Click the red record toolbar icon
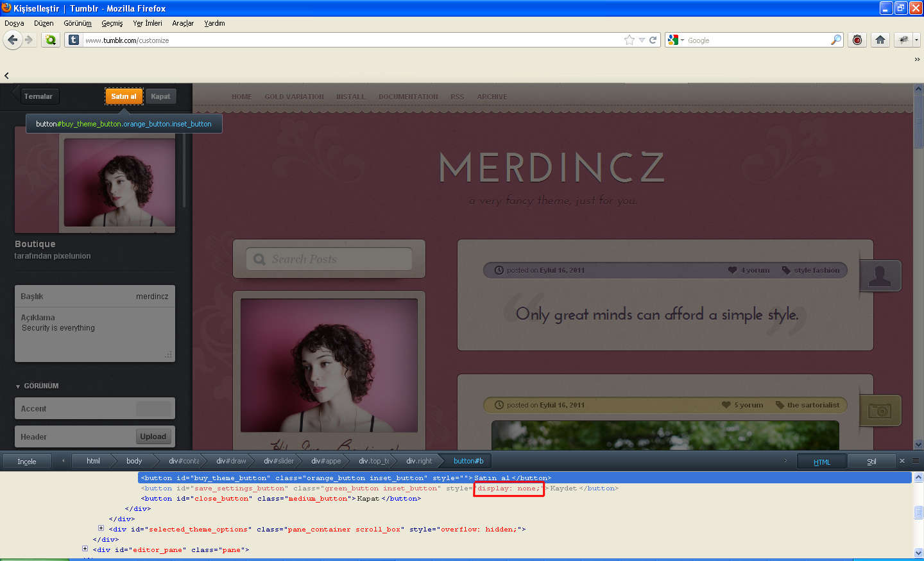The height and width of the screenshot is (561, 924). pos(857,40)
